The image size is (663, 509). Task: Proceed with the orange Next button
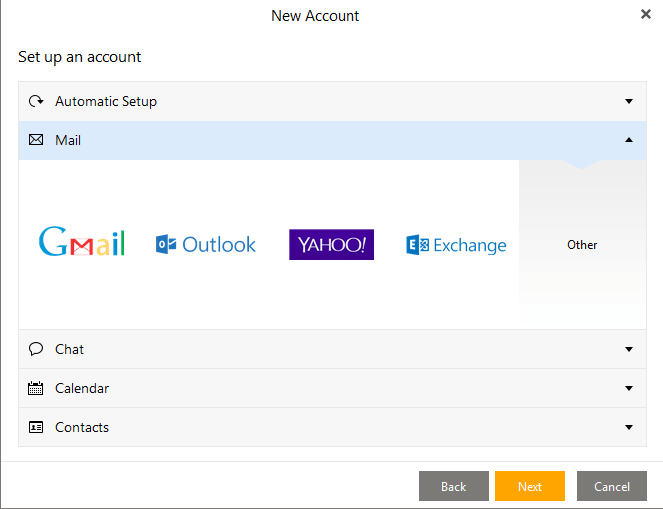tap(530, 486)
